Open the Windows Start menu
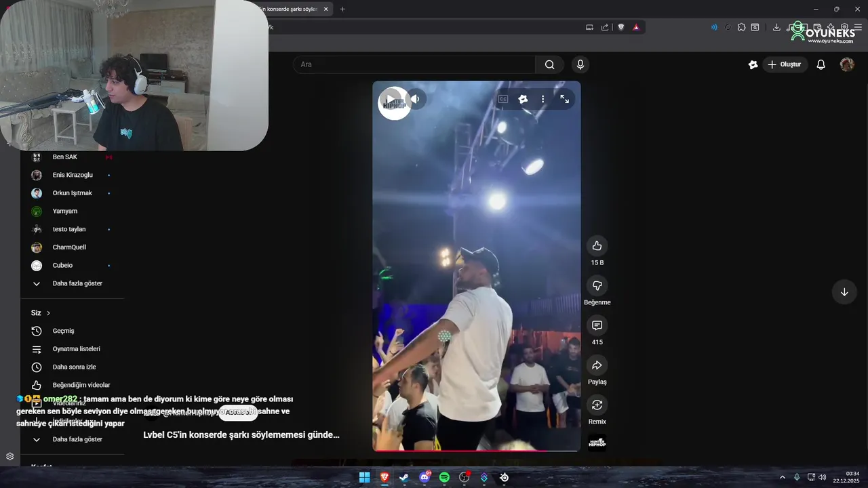 coord(364,477)
